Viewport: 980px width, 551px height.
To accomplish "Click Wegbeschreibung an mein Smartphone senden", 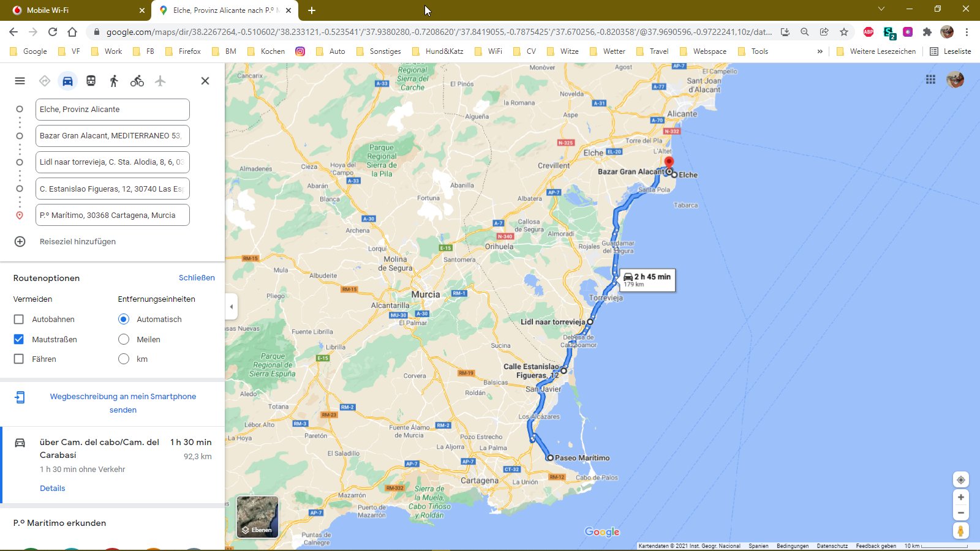I will point(123,403).
